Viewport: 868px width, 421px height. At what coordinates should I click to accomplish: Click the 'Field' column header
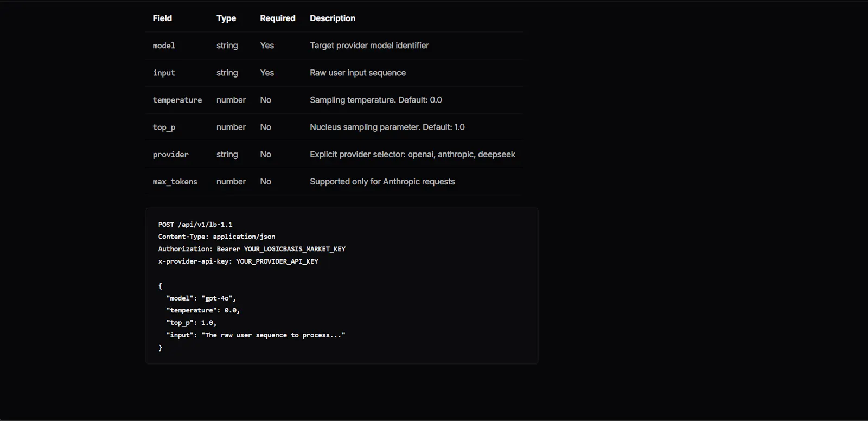[162, 18]
